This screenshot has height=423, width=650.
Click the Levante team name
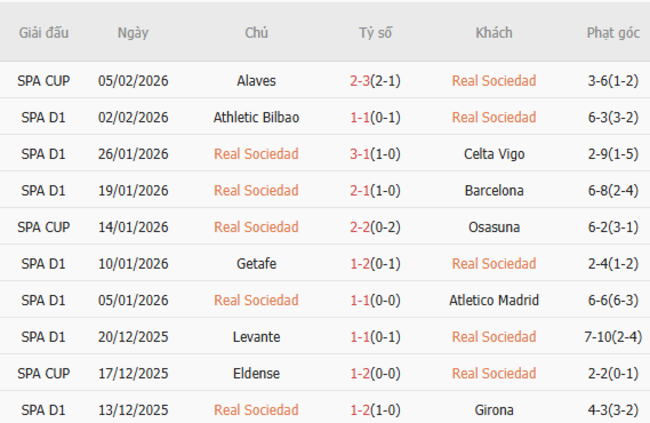256,337
